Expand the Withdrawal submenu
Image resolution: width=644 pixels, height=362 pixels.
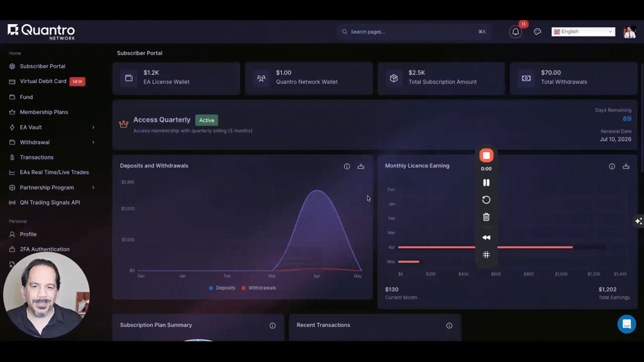[93, 143]
